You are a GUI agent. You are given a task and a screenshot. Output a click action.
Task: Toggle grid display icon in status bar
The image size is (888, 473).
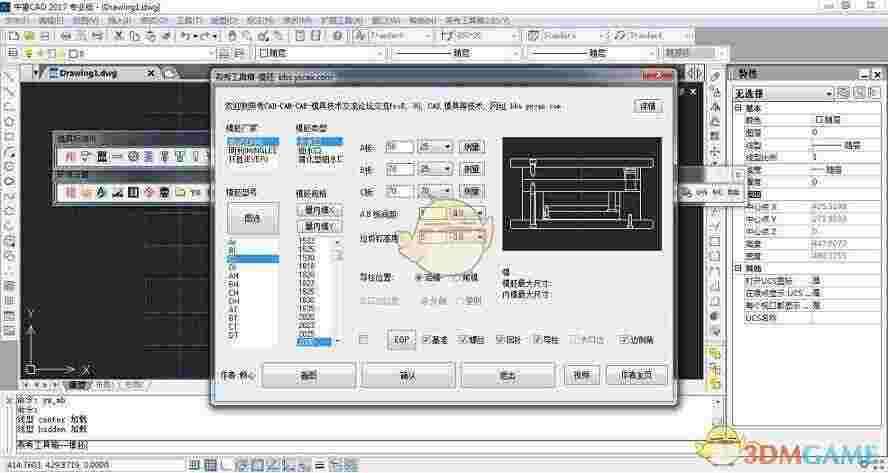[210, 466]
